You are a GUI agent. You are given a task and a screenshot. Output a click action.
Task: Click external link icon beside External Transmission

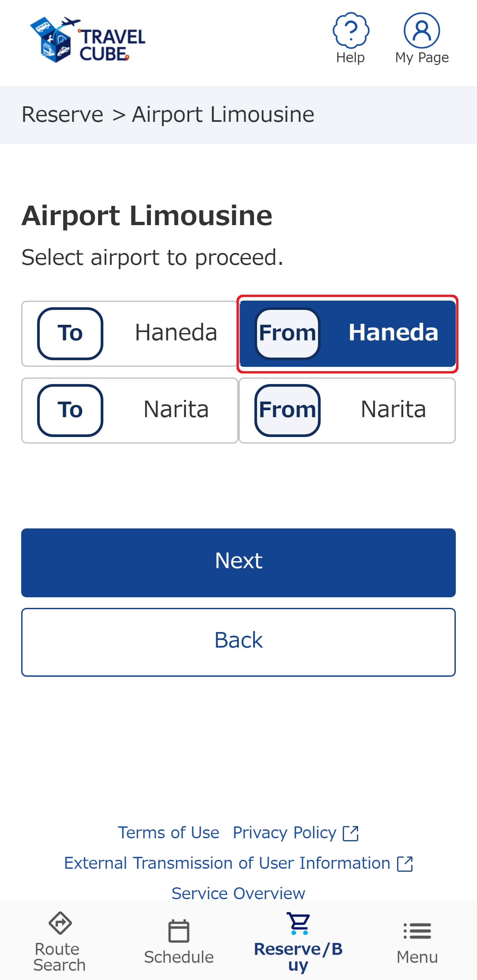click(405, 863)
